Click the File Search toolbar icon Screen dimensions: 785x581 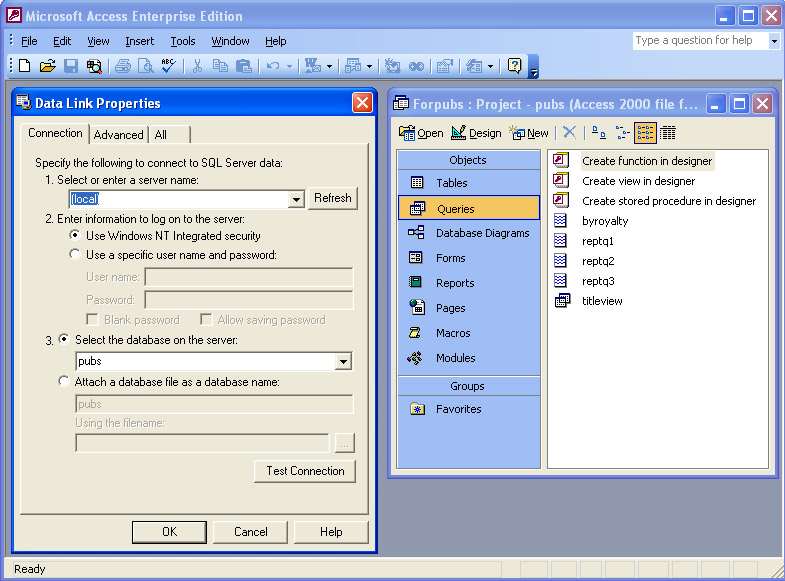pos(94,66)
